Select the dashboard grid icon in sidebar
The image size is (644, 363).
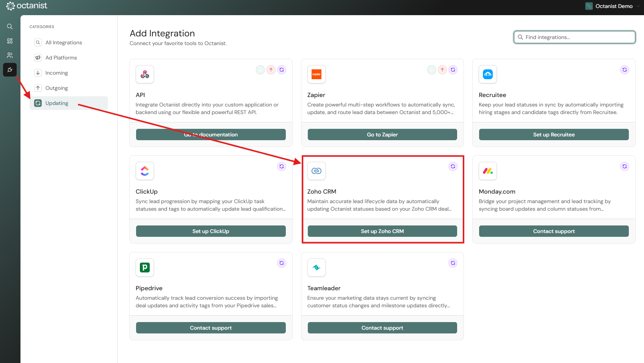(10, 41)
